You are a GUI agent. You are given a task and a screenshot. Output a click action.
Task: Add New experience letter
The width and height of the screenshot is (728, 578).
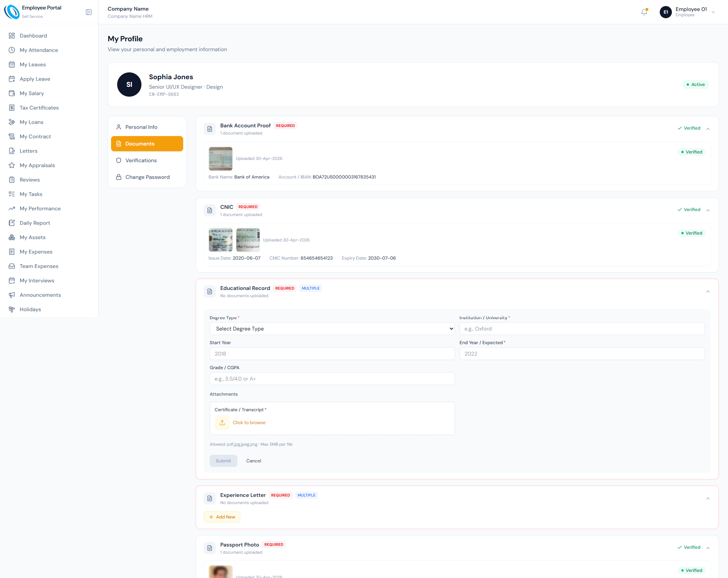click(x=222, y=517)
